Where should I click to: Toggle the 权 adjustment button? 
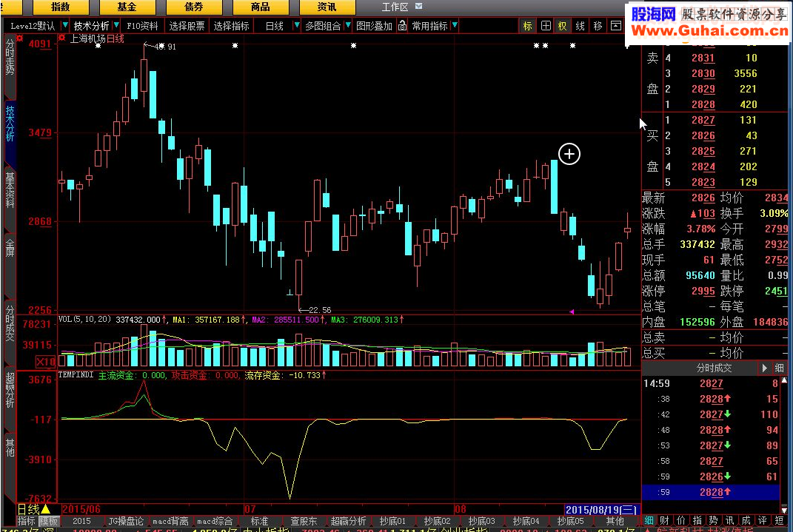(563, 26)
